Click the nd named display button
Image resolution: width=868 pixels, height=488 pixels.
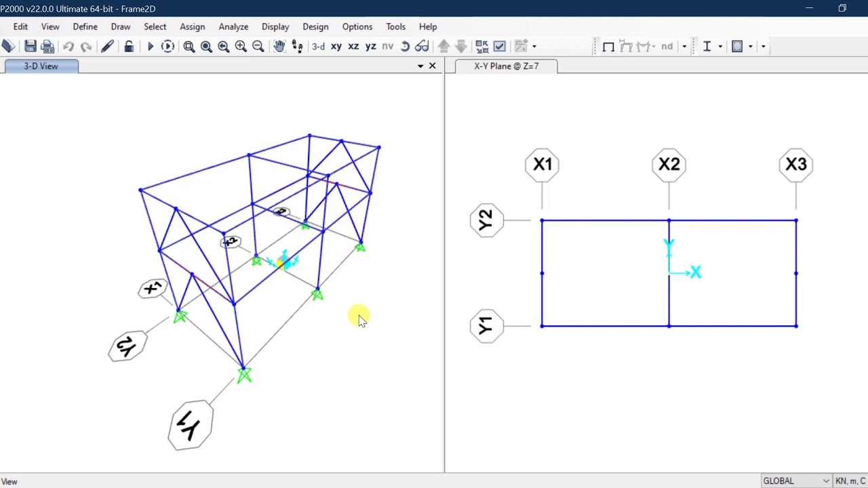click(667, 46)
